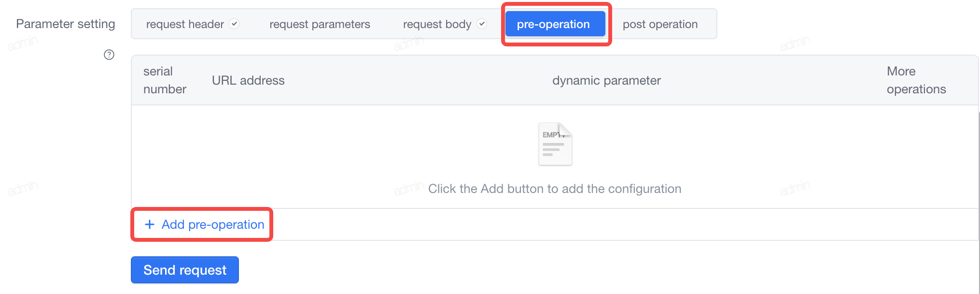Switch to the request parameters tab
The image size is (980, 294).
[320, 24]
